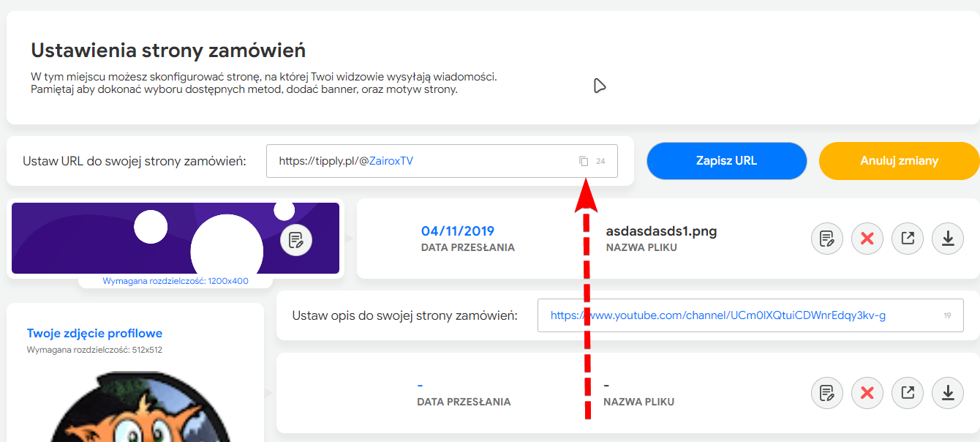Click the asdasdasds1.png file name
Screen dimensions: 980x442
[x=661, y=231]
